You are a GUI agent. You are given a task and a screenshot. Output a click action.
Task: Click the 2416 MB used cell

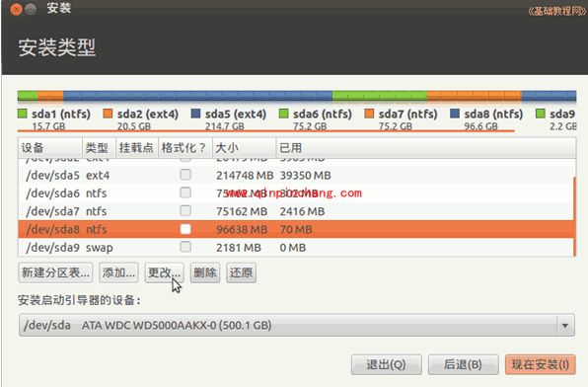coord(302,211)
